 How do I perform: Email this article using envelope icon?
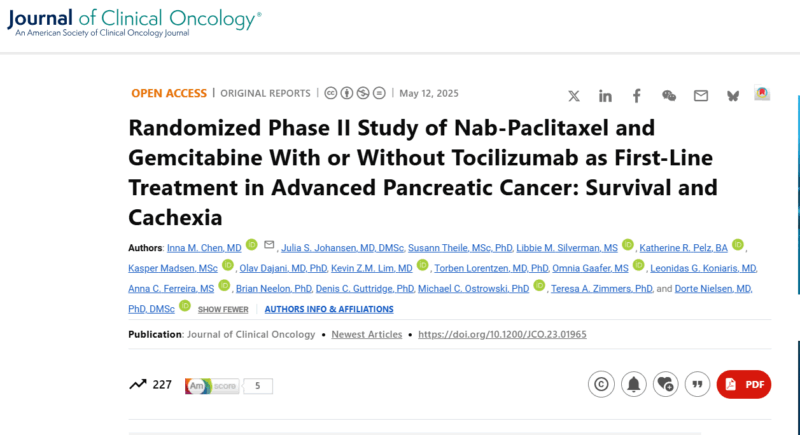[x=701, y=96]
